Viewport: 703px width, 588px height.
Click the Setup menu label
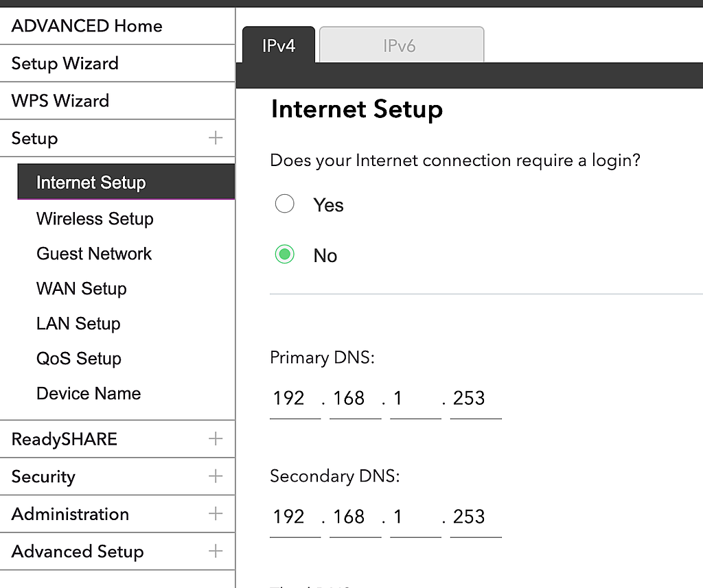34,139
